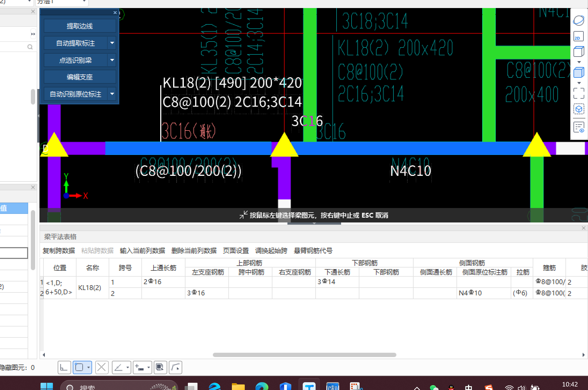This screenshot has width=588, height=390.
Task: Click the 跨号 cell with value 1
Action: (125, 282)
